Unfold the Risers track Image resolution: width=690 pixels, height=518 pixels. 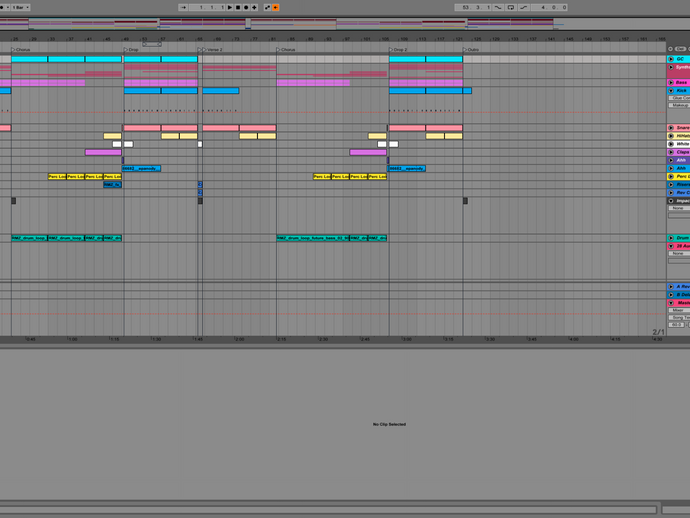click(x=671, y=185)
